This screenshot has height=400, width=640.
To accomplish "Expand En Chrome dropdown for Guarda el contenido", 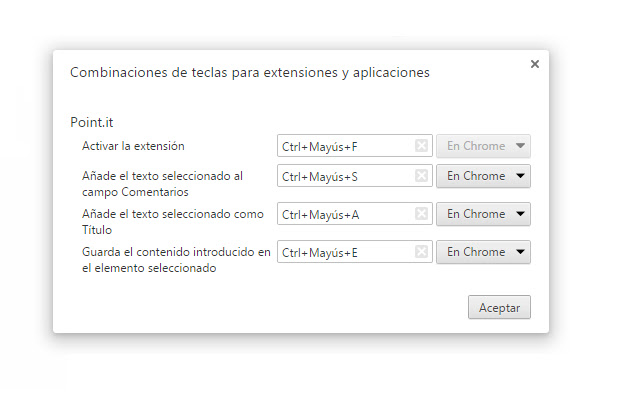I will point(483,252).
